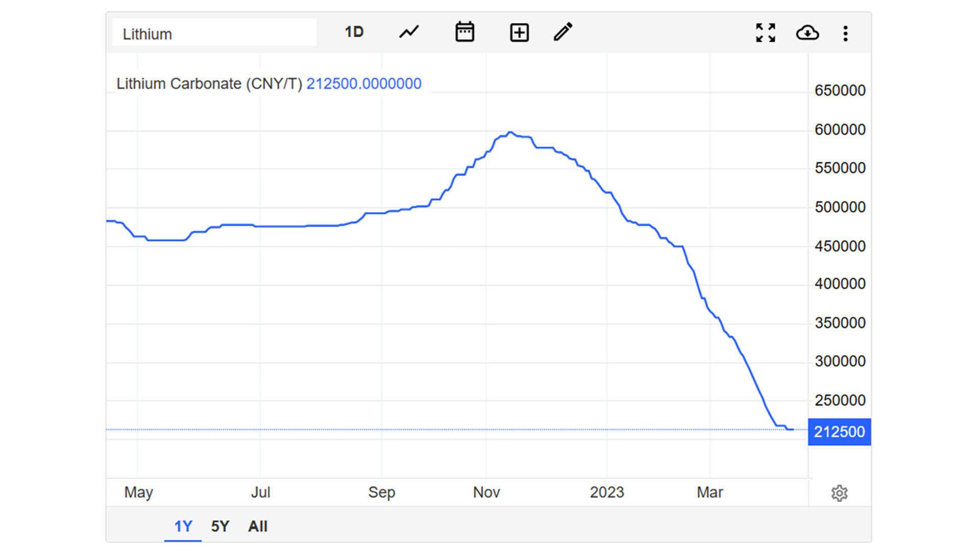Click the Lithium search input field

(214, 33)
